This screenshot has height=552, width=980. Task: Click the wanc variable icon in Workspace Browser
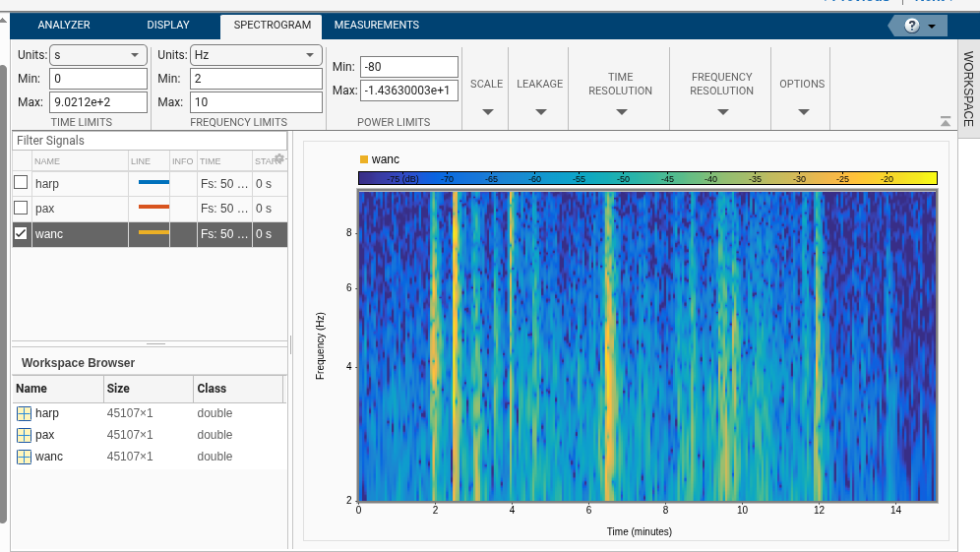click(x=24, y=457)
